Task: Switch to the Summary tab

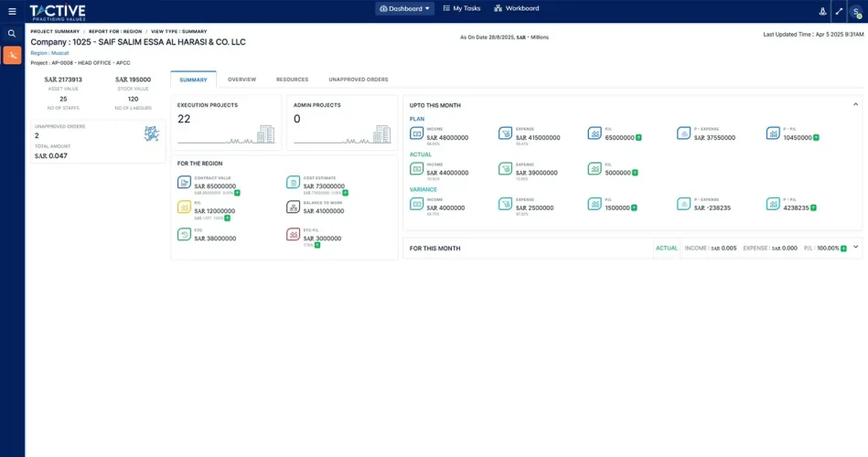Action: pyautogui.click(x=193, y=80)
